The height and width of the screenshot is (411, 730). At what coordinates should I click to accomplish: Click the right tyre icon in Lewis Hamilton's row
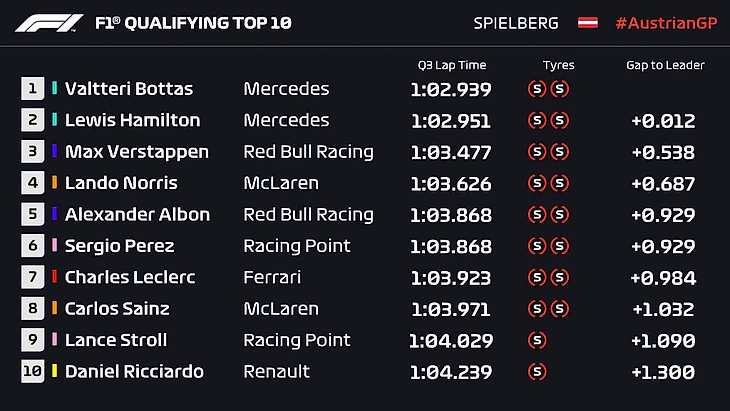click(559, 120)
